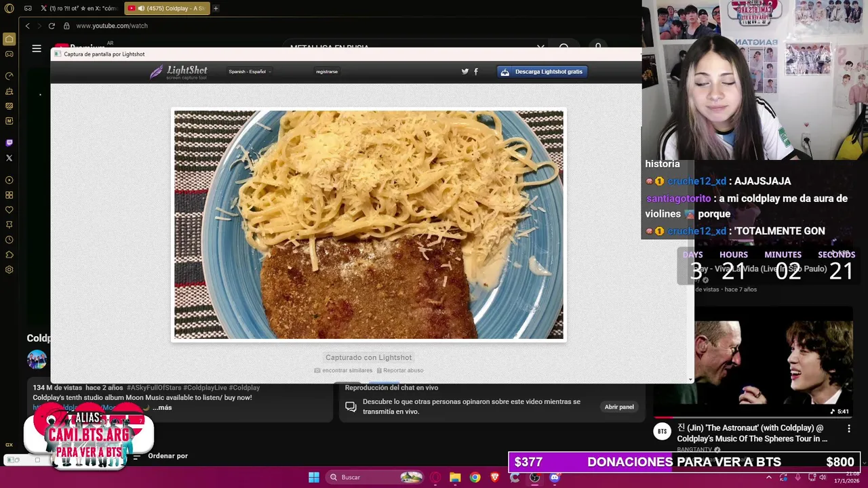Open Brave browser from the taskbar
This screenshot has width=868, height=488.
[494, 477]
